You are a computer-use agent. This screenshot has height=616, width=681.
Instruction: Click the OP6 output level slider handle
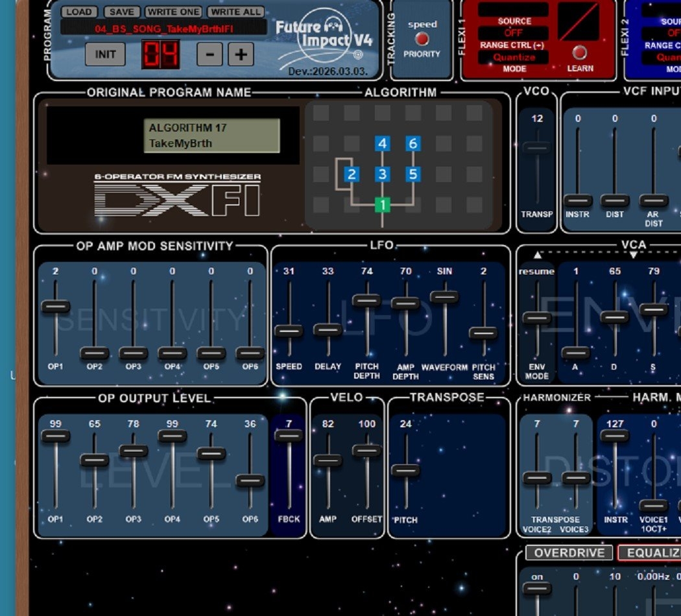pyautogui.click(x=250, y=480)
